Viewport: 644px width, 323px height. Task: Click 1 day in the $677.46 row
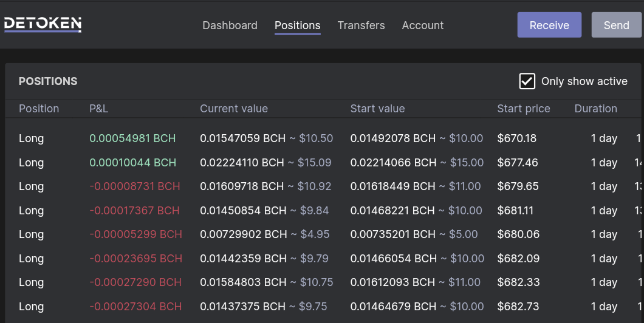(x=604, y=163)
